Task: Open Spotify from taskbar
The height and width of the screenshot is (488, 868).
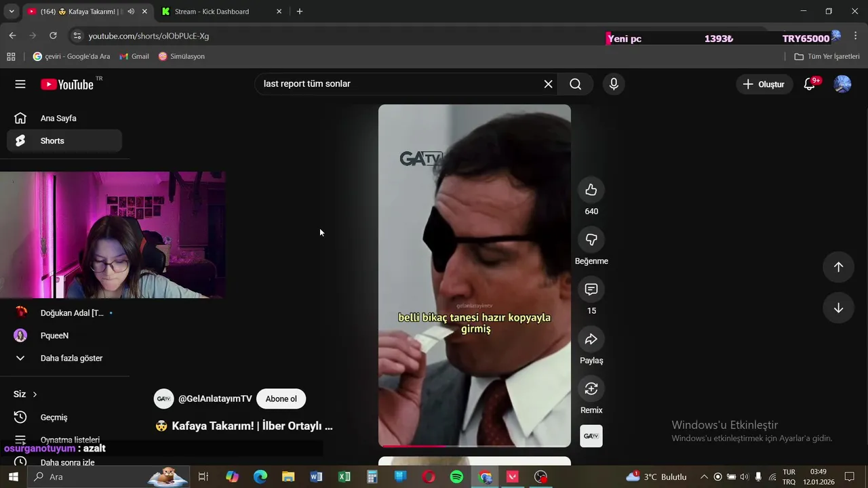Action: tap(456, 476)
